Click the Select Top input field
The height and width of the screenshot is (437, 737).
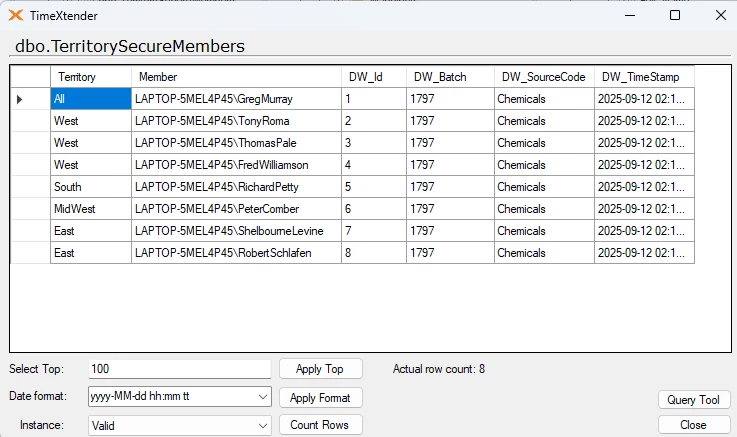[x=180, y=369]
